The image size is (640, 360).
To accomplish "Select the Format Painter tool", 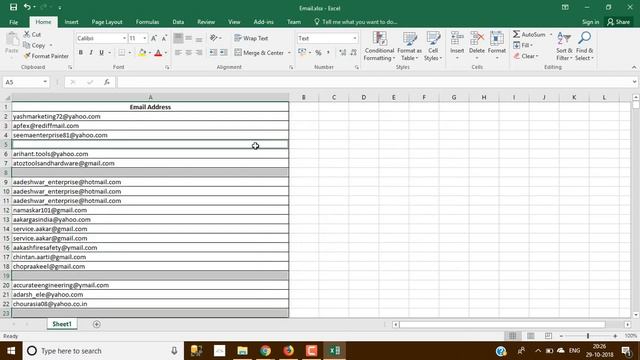I will tap(46, 56).
